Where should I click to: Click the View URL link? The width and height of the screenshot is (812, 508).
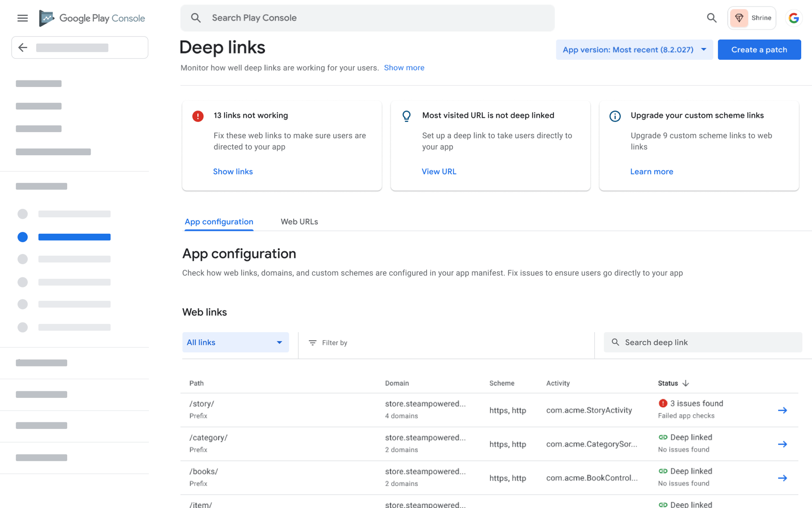coord(439,172)
